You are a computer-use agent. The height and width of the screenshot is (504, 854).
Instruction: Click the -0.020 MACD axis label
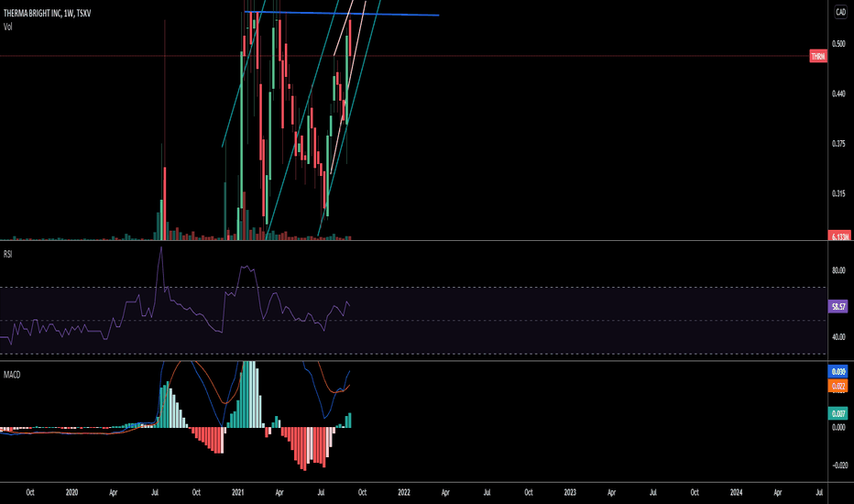(840, 465)
